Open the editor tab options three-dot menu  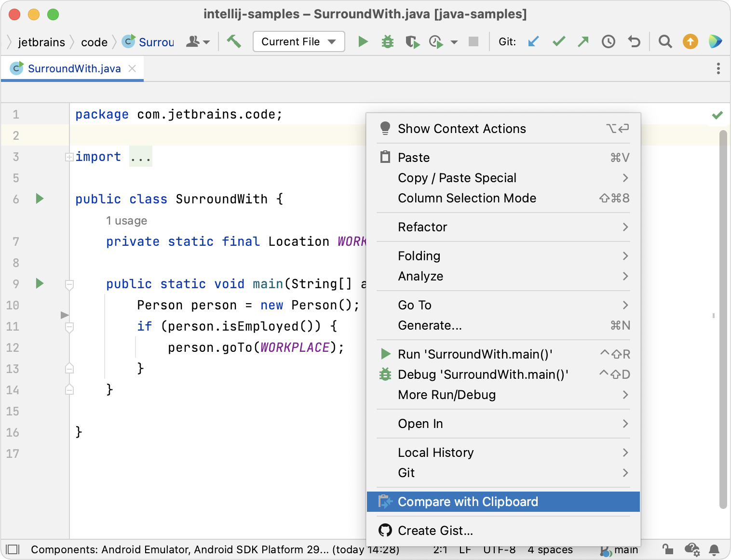pyautogui.click(x=718, y=68)
